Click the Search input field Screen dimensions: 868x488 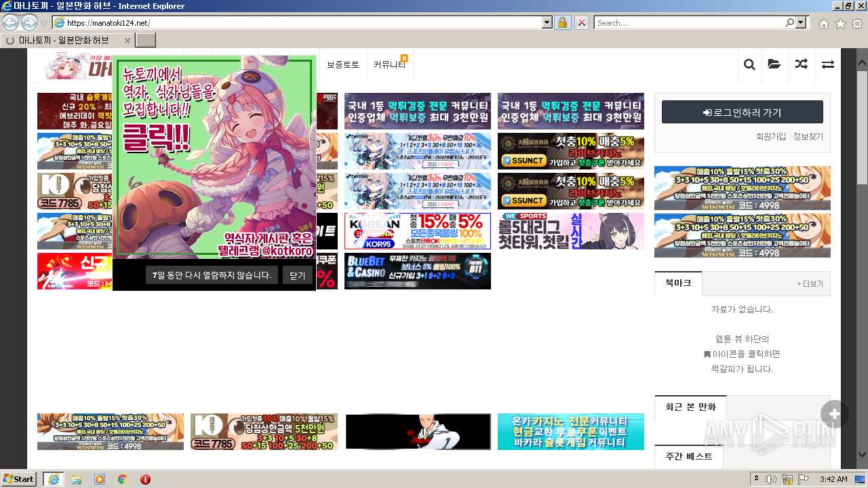click(688, 22)
